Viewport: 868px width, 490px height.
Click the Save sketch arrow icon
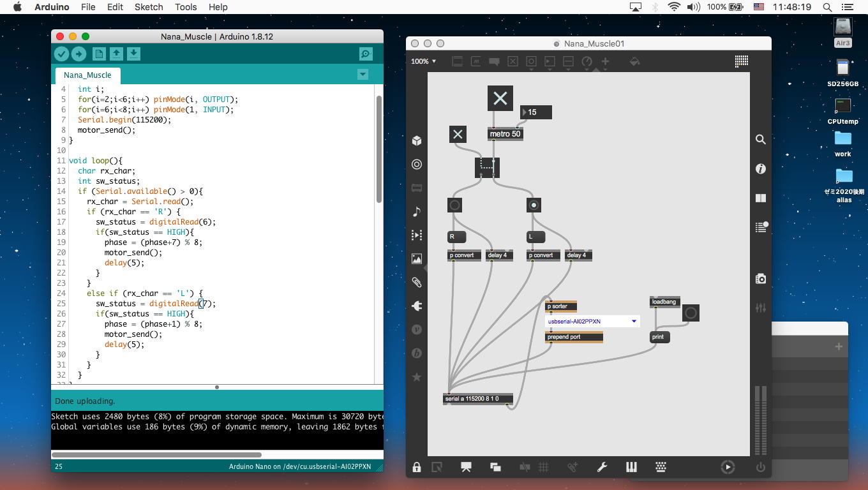(133, 54)
